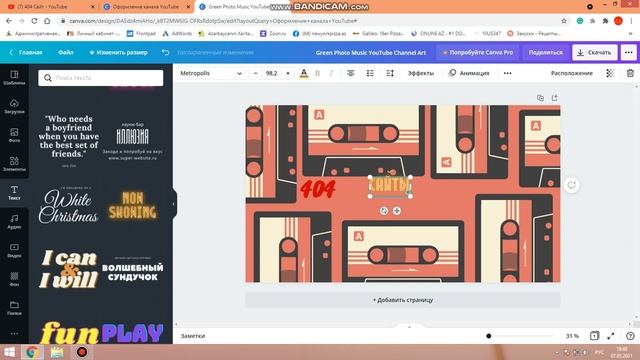Viewport: 640px width, 360px height.
Task: Click the design title in header
Action: click(371, 53)
